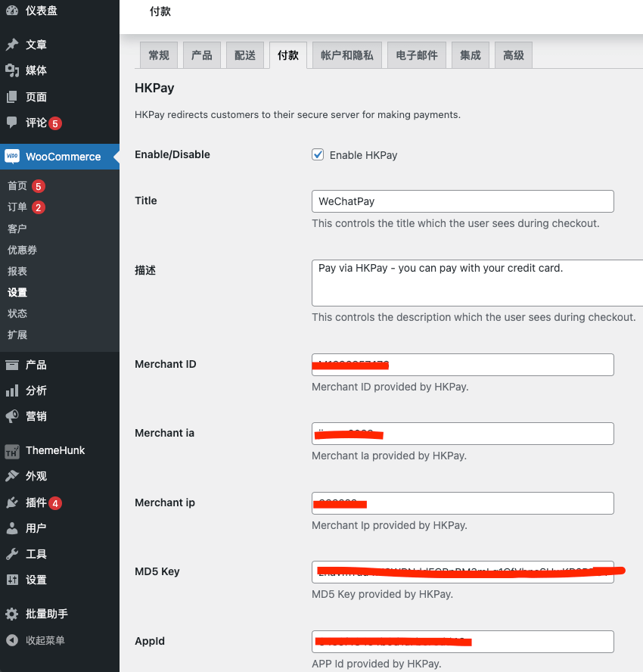Open the ThemeHunk menu label
Viewport: 643px width, 672px height.
(x=55, y=450)
